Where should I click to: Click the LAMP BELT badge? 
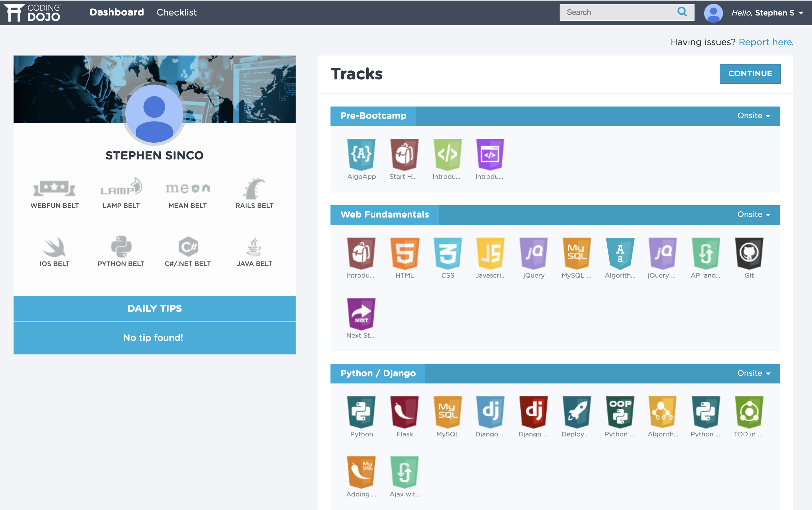pos(121,193)
